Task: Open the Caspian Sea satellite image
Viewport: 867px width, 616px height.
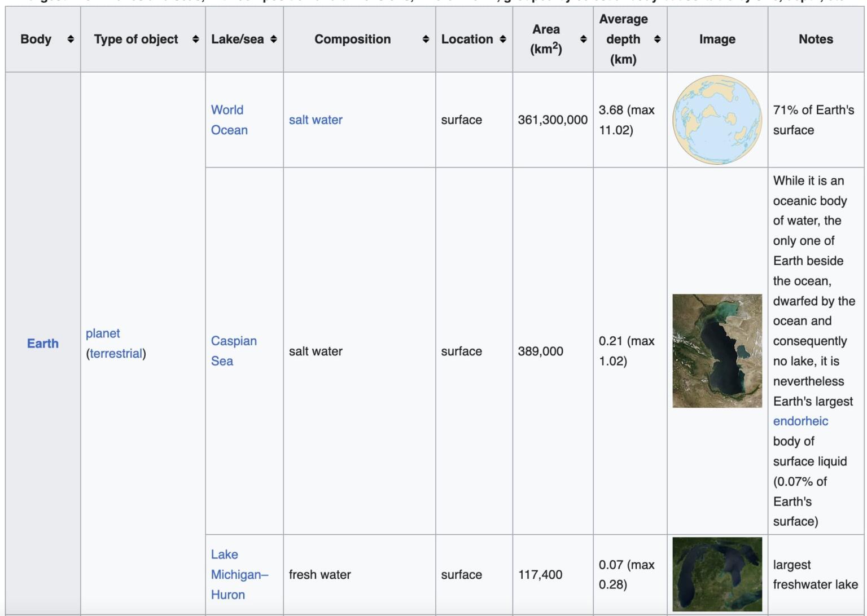Action: (717, 350)
